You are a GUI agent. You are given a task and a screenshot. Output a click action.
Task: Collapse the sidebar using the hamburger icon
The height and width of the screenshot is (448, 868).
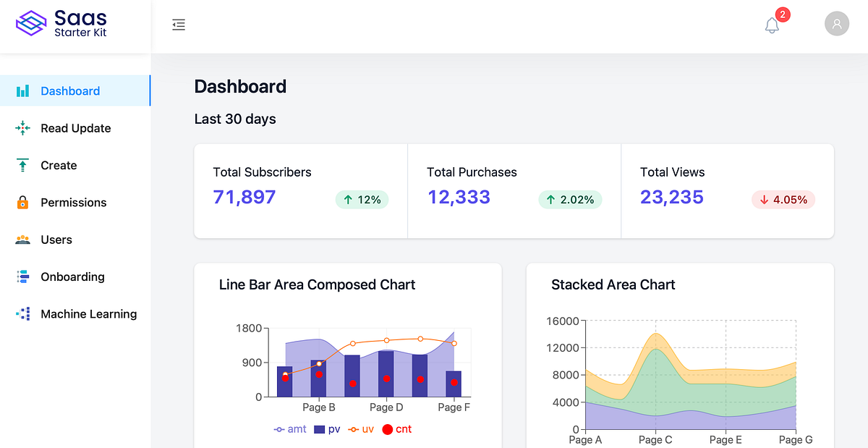(x=179, y=24)
